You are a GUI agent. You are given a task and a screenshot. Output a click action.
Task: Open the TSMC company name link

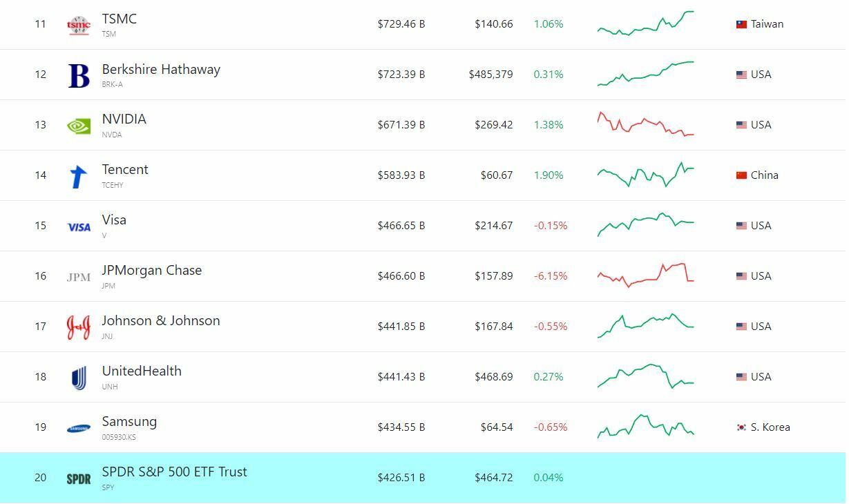tap(119, 19)
